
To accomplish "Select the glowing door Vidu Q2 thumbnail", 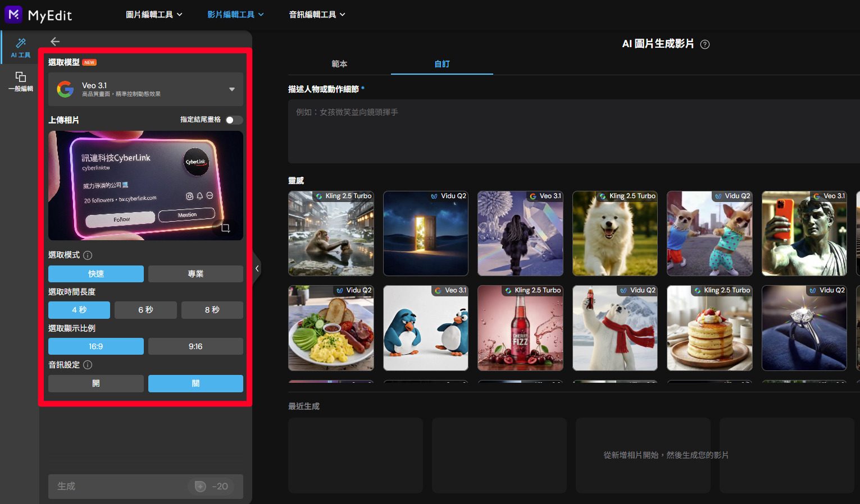I will pyautogui.click(x=426, y=233).
